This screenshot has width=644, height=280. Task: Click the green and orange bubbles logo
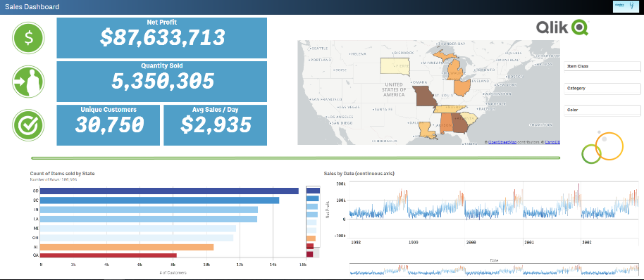(x=602, y=148)
